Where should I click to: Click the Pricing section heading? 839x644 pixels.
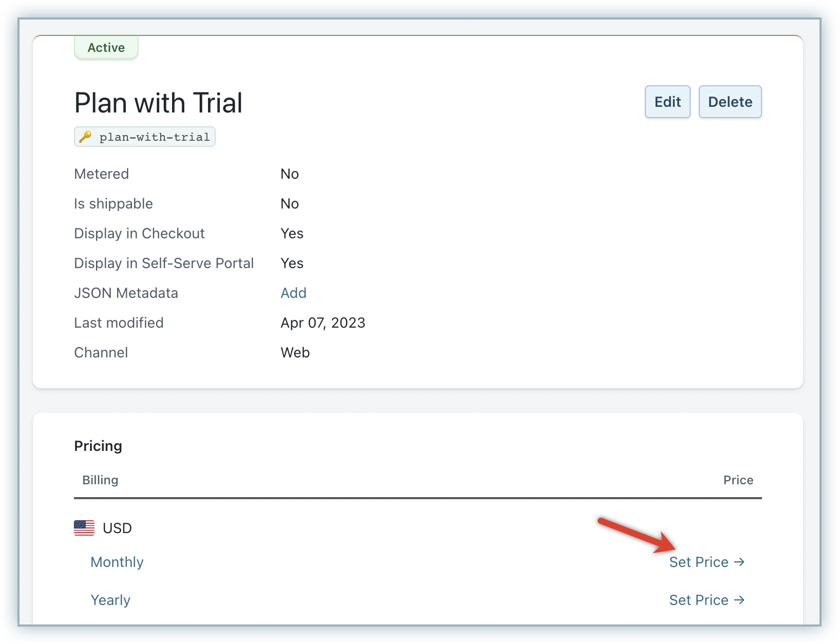click(98, 446)
